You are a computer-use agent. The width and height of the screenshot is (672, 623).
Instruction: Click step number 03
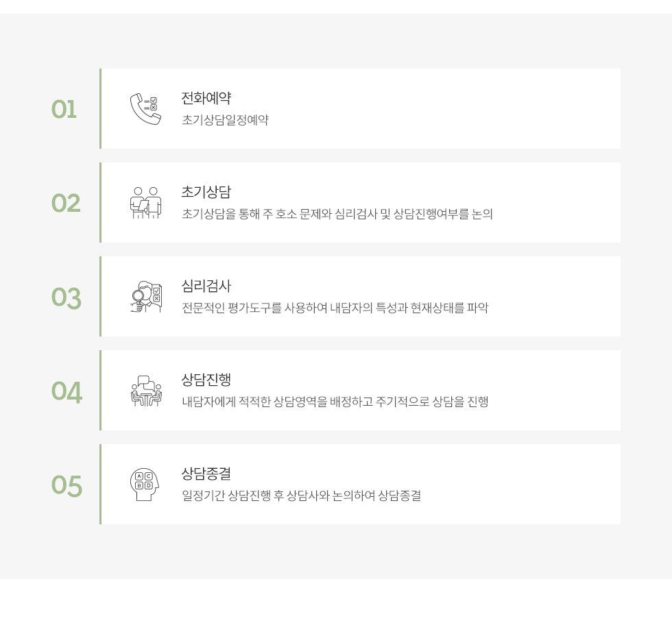(x=66, y=297)
